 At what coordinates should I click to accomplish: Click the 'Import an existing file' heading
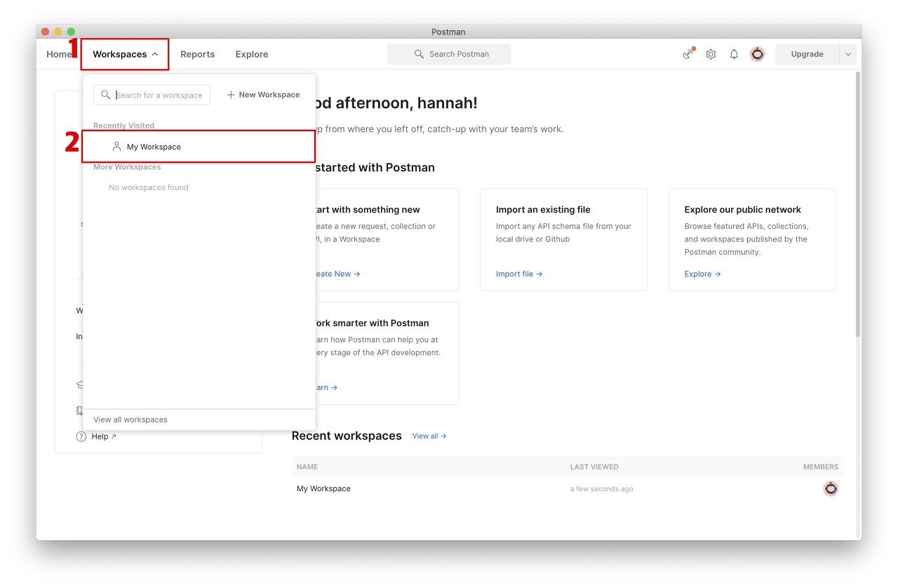543,209
